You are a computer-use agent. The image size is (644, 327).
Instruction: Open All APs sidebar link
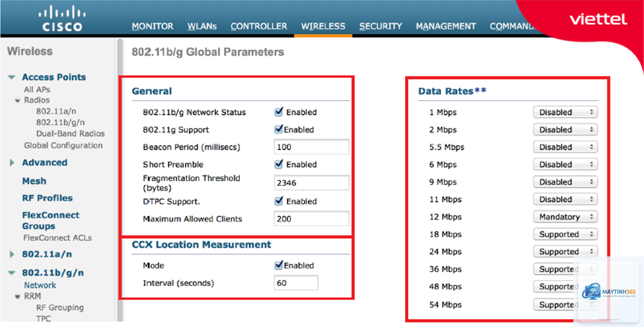[x=37, y=90]
